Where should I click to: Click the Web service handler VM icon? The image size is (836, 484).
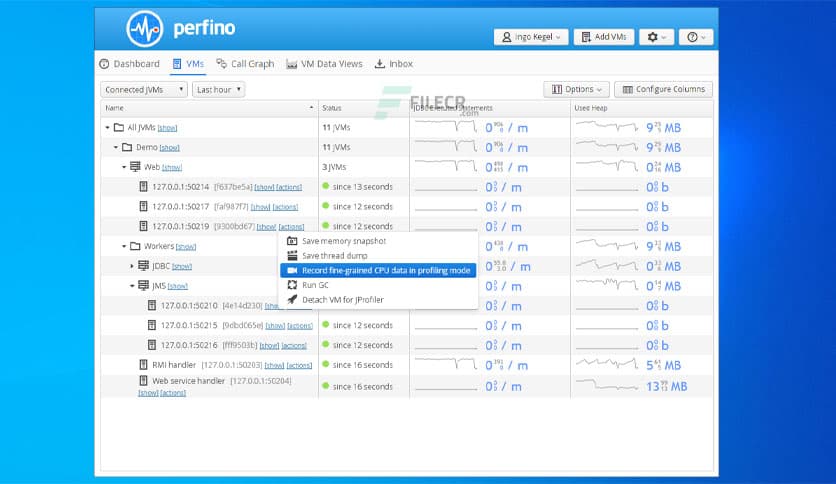tap(143, 381)
